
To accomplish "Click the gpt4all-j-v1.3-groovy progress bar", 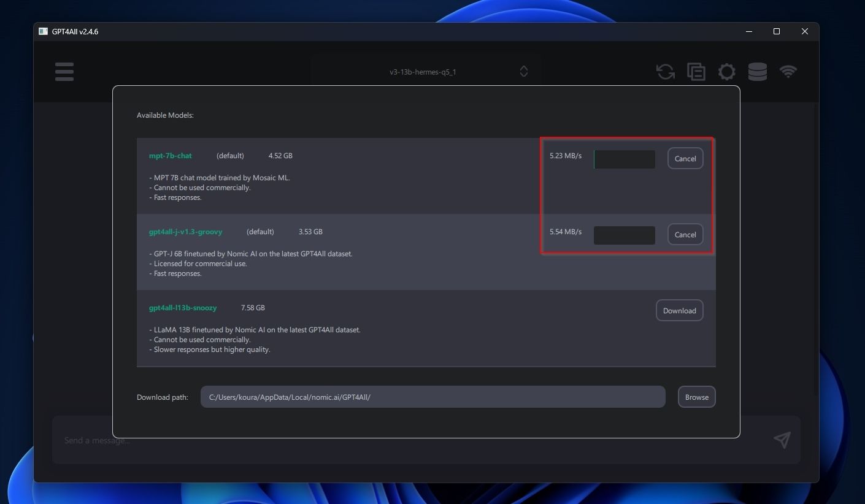I will click(625, 235).
